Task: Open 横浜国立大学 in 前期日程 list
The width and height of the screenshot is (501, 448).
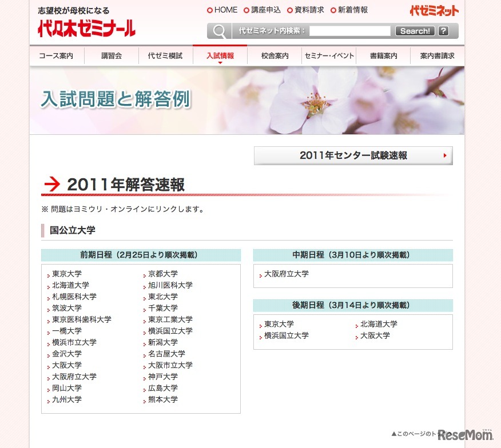Action: click(170, 331)
